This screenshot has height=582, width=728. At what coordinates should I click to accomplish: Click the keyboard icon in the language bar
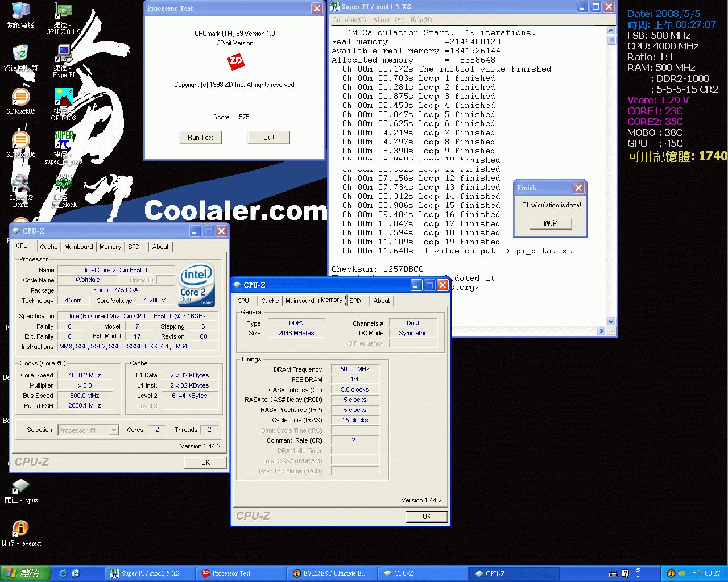click(613, 574)
